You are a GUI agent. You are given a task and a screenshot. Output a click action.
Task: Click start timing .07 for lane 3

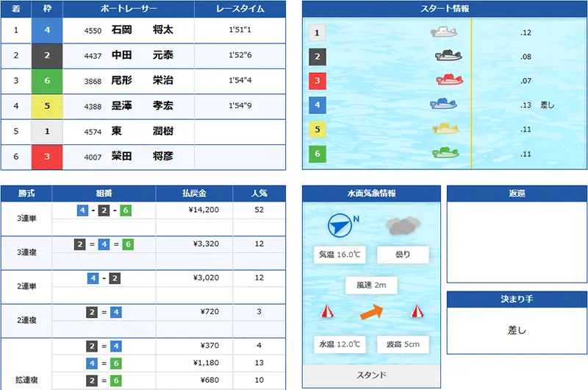point(526,81)
